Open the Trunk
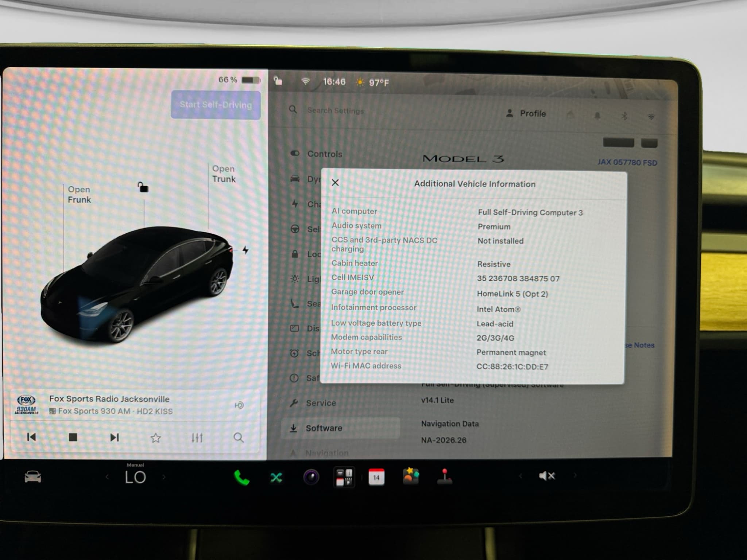The height and width of the screenshot is (560, 747). coord(224,174)
